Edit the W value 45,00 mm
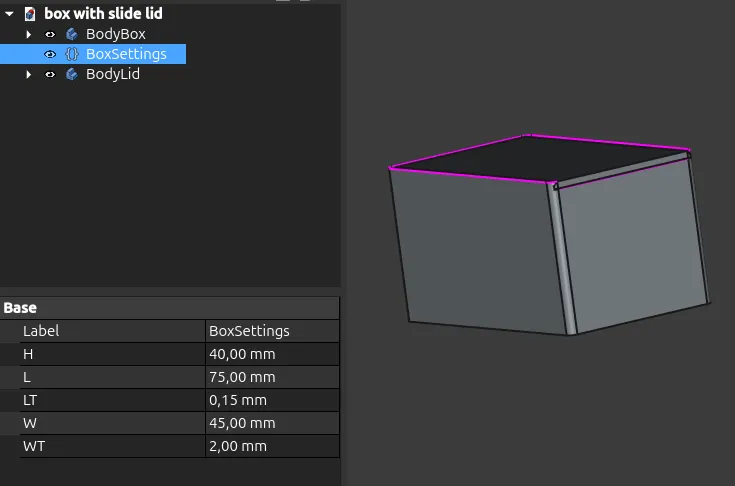735x486 pixels. (272, 423)
